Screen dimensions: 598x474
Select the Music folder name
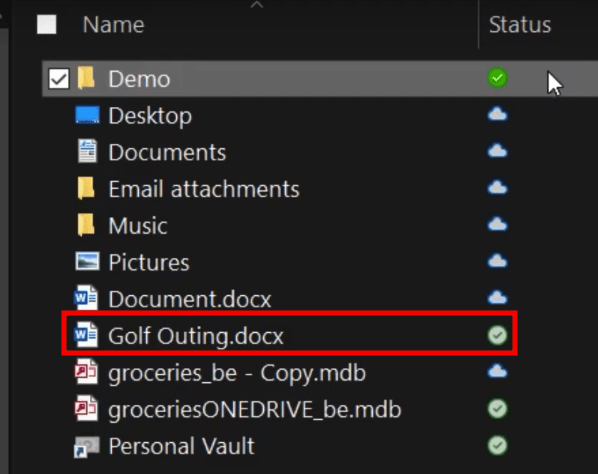click(x=138, y=225)
